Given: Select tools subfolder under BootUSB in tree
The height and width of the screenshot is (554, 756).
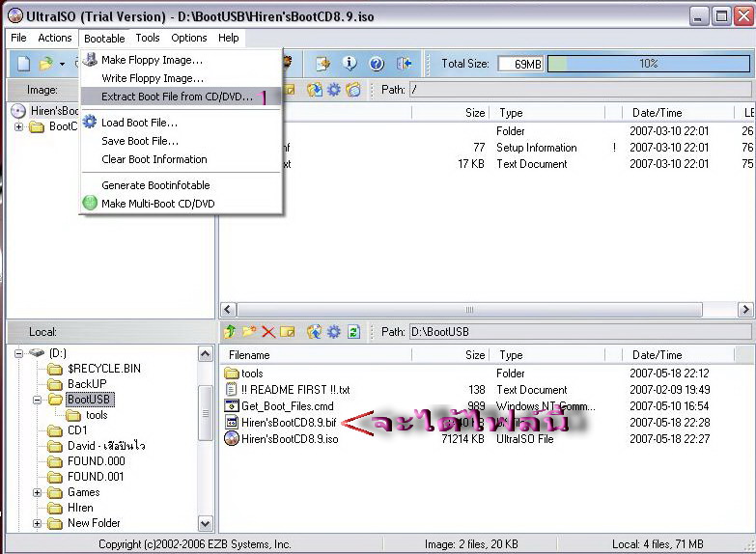Looking at the screenshot, I should click(97, 415).
